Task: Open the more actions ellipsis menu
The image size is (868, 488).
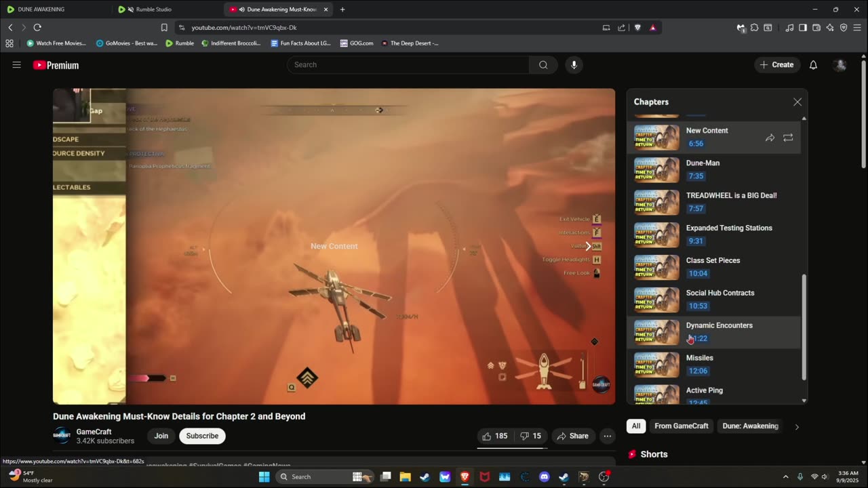Action: (x=608, y=436)
